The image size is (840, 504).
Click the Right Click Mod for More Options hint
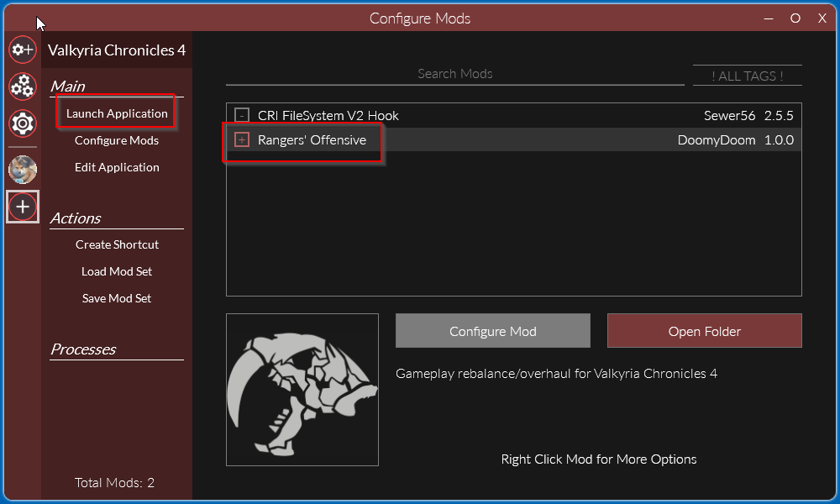click(x=598, y=459)
